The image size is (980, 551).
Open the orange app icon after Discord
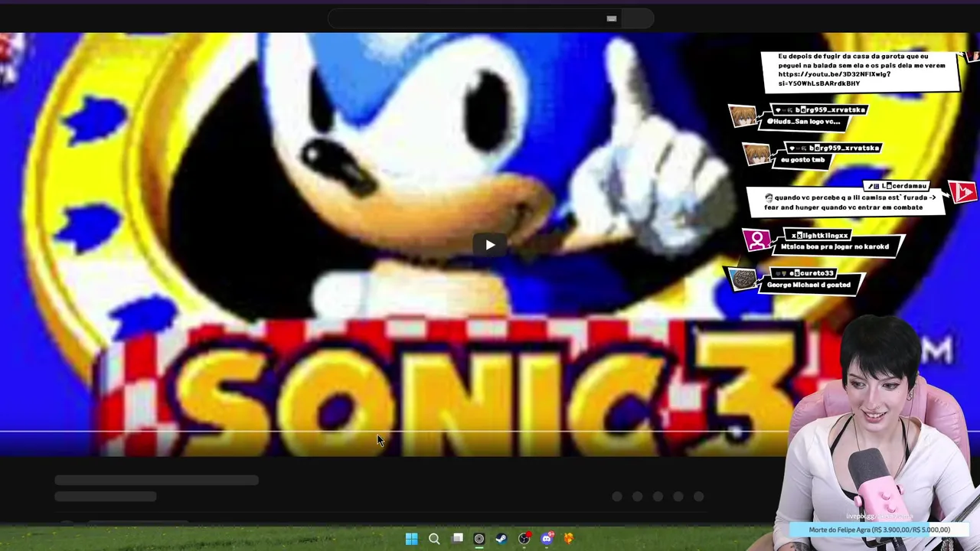[569, 539]
